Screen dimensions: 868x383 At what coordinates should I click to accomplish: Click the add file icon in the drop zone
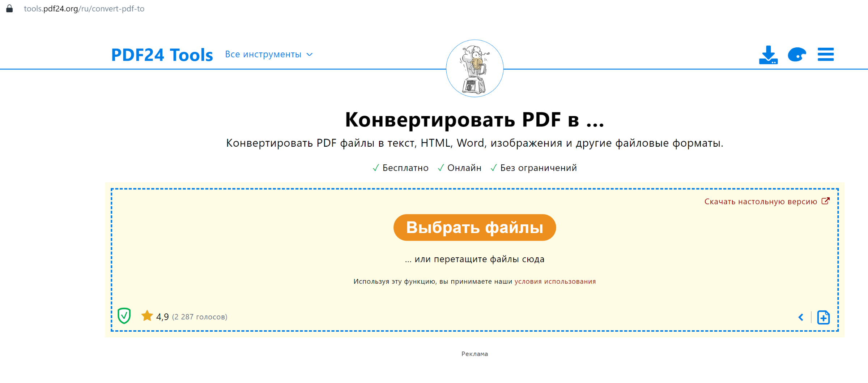[x=824, y=317]
